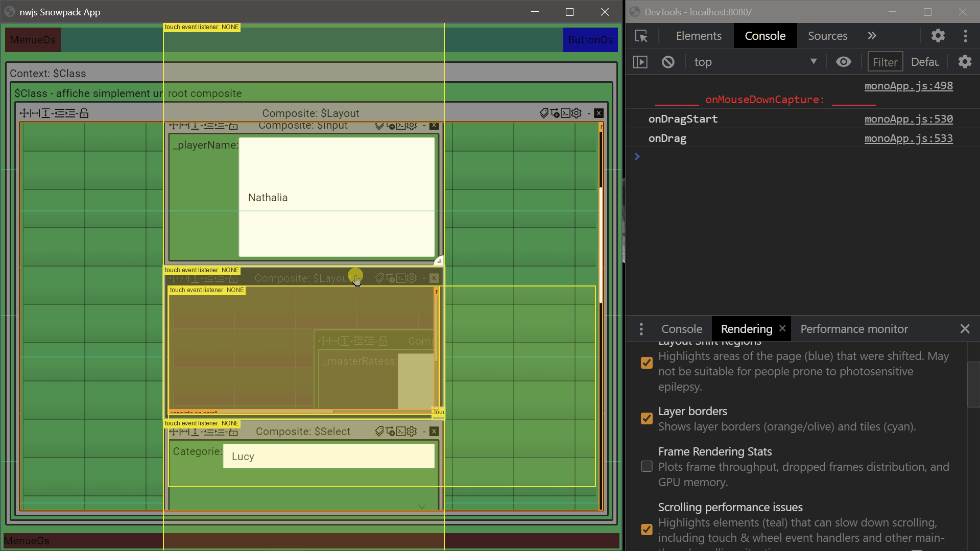Close the outer Composite: $Layout panel

point(599,113)
